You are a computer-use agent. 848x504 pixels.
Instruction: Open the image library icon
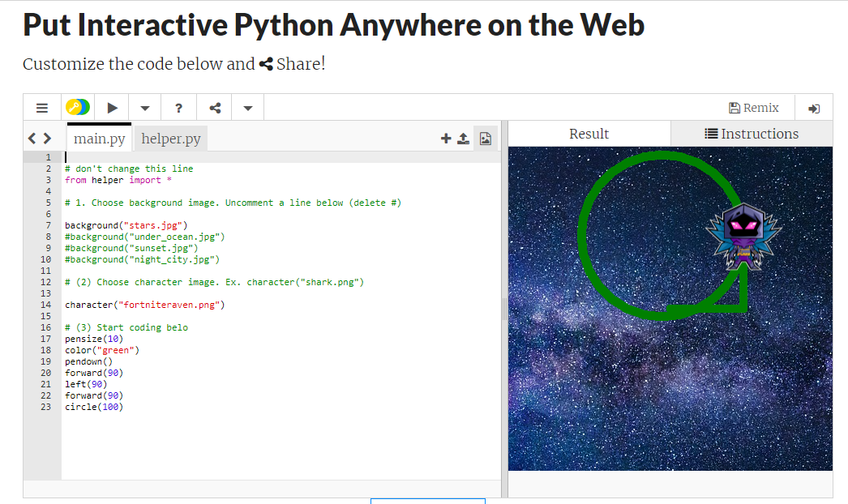pos(486,139)
